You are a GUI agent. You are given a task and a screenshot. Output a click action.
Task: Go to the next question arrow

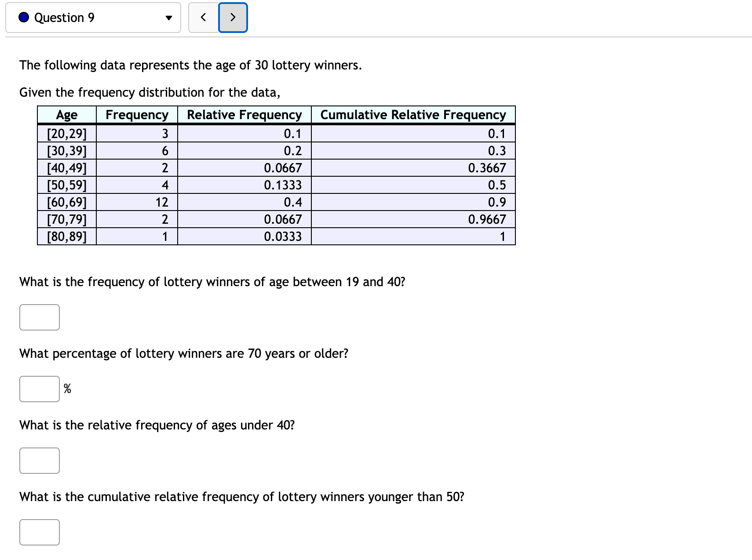(233, 18)
